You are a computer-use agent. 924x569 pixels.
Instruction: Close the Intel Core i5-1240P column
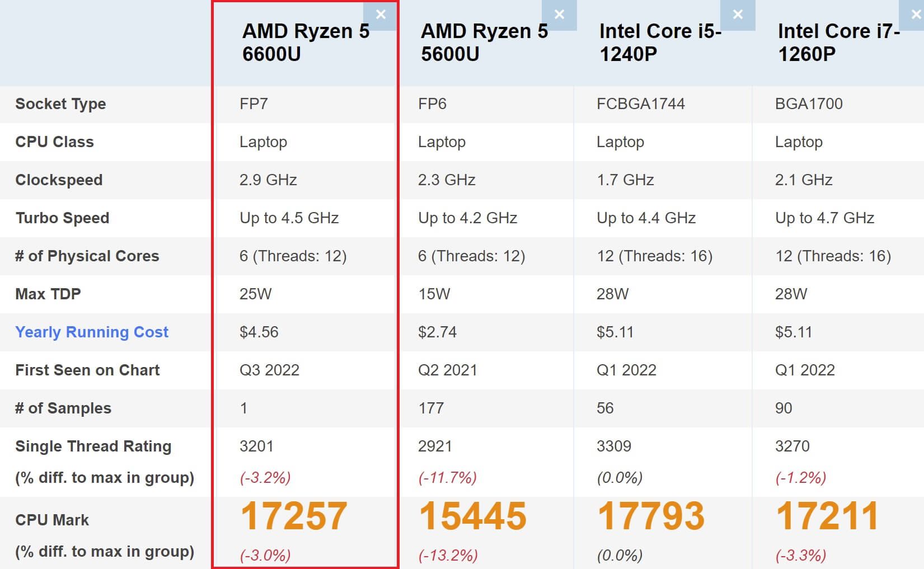738,15
